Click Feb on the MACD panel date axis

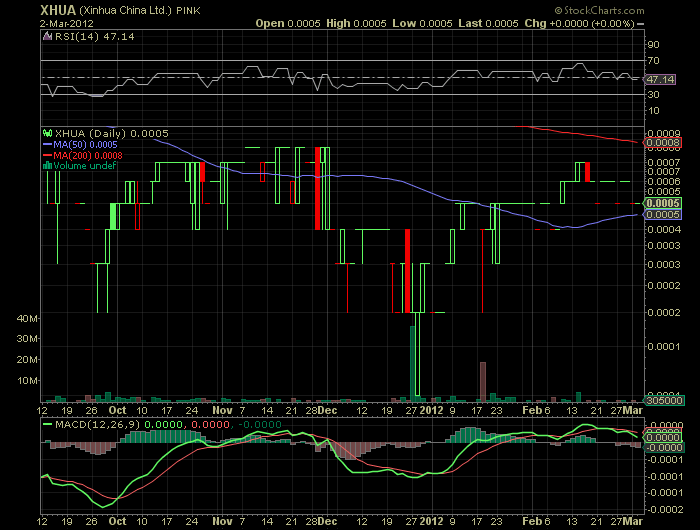(x=532, y=521)
